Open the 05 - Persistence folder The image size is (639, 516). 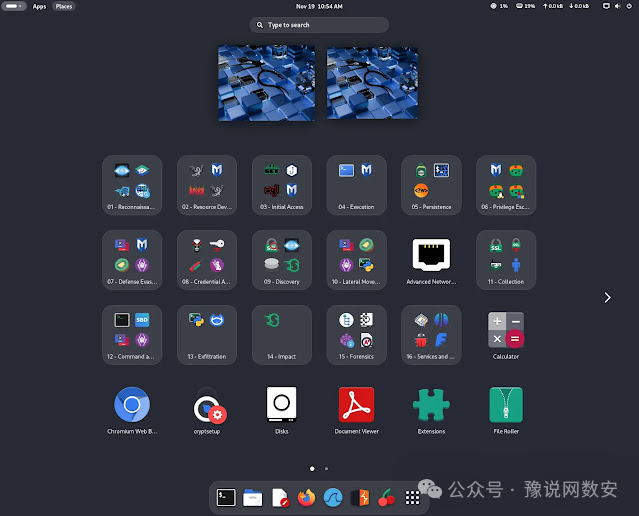[x=431, y=185]
